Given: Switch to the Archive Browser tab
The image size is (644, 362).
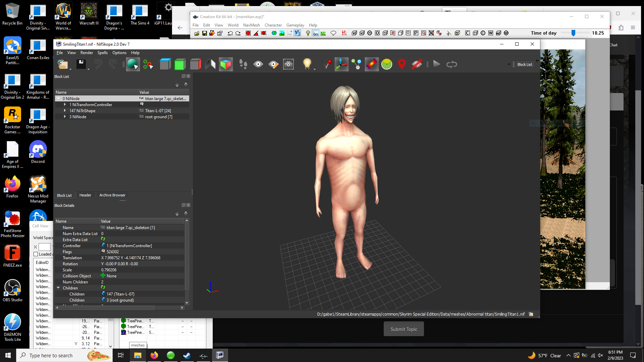Looking at the screenshot, I should (x=112, y=195).
